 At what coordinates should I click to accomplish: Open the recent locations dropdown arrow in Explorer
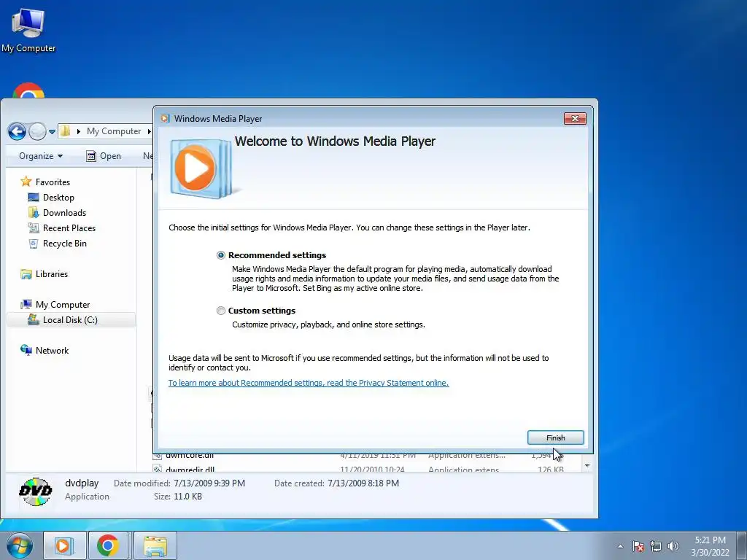[52, 131]
